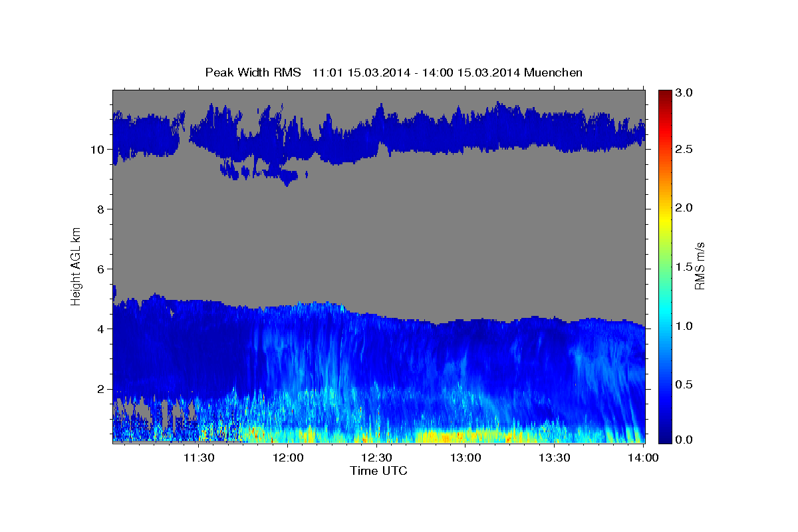Click the "Time UTC" axis label
The width and height of the screenshot is (798, 532).
point(378,471)
